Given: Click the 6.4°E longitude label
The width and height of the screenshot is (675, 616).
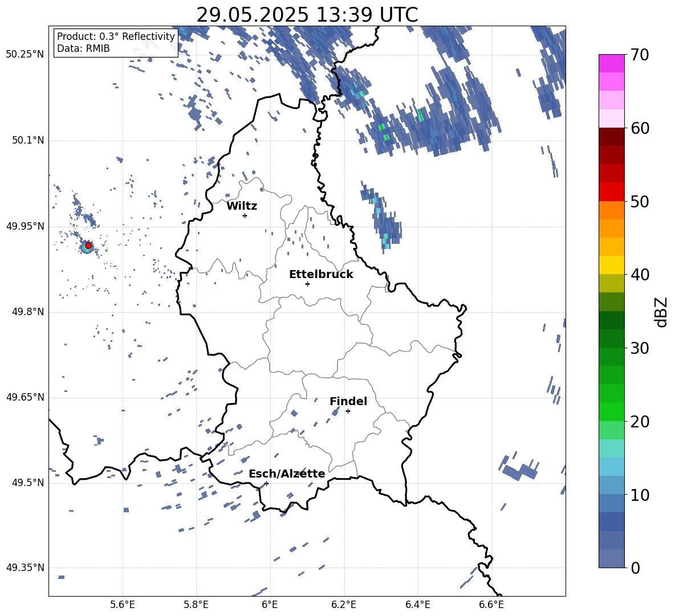Looking at the screenshot, I should click(x=417, y=605).
